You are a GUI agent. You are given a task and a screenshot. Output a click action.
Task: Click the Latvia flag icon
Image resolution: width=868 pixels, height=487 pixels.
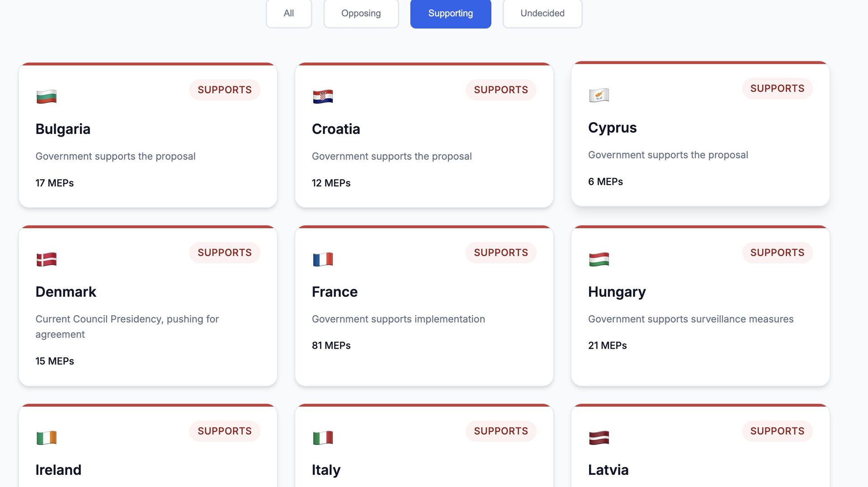tap(599, 438)
